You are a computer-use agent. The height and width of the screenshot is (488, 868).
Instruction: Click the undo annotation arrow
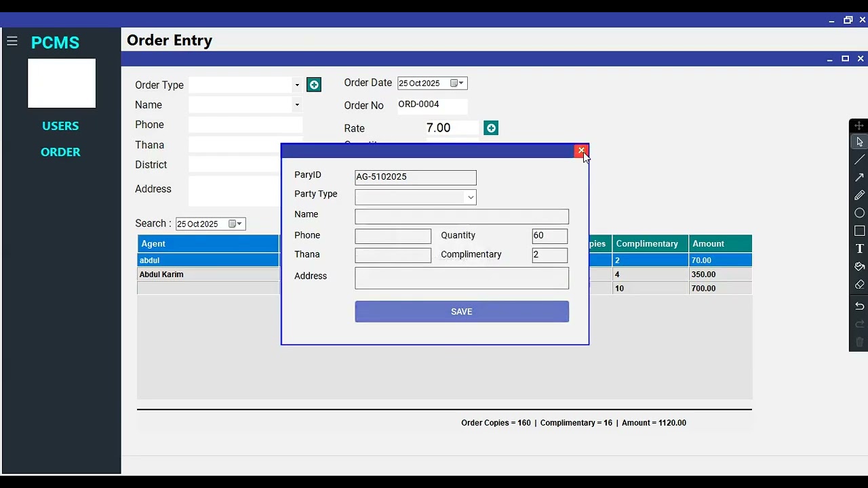click(859, 306)
